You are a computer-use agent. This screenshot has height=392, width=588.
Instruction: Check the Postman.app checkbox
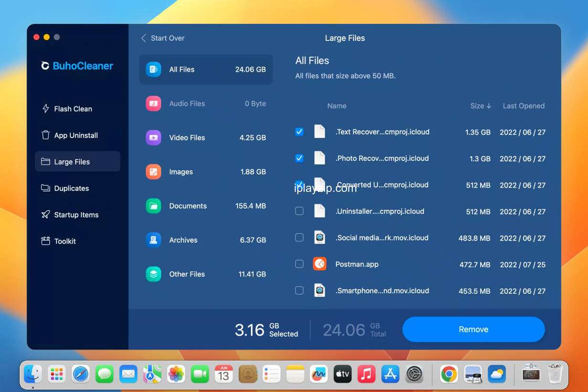299,264
